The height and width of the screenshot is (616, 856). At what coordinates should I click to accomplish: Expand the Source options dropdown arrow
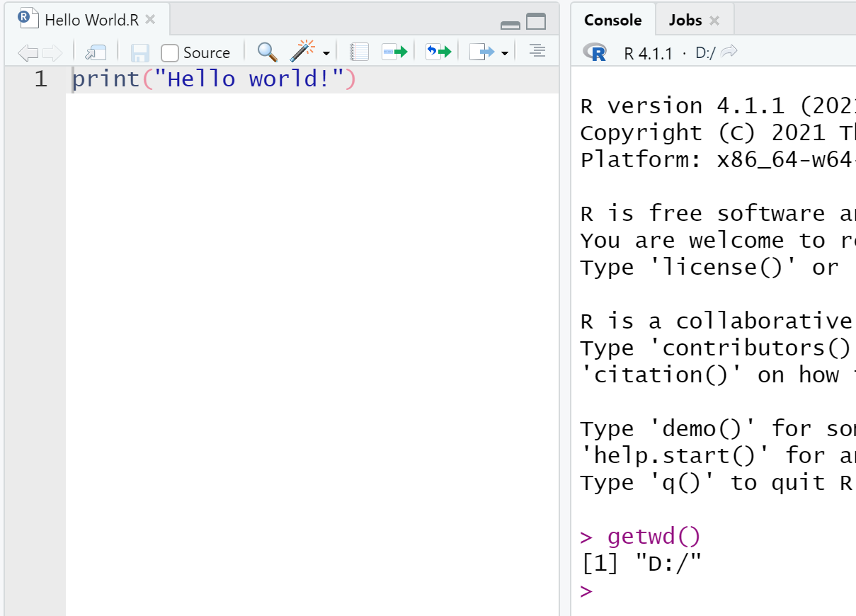click(x=505, y=54)
